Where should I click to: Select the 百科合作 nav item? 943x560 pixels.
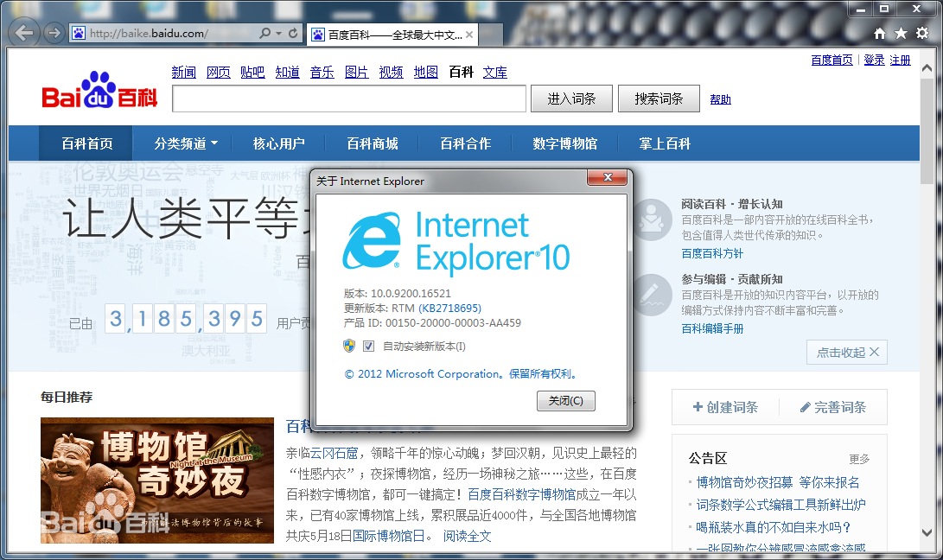click(466, 143)
